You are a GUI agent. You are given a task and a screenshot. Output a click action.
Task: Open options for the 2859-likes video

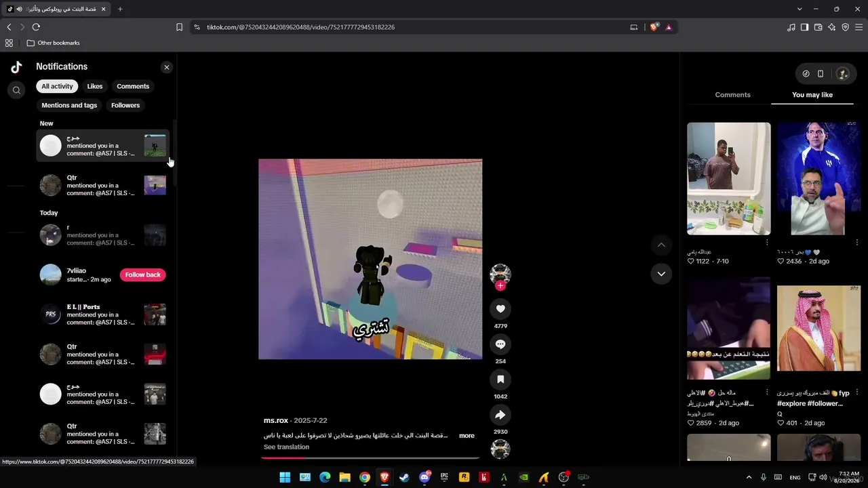click(767, 392)
